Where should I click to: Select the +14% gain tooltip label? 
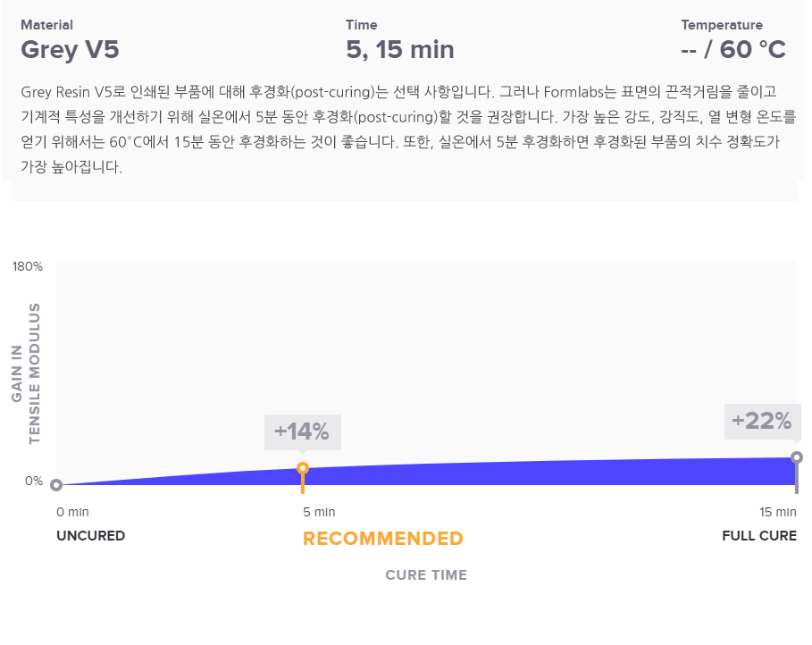(303, 432)
